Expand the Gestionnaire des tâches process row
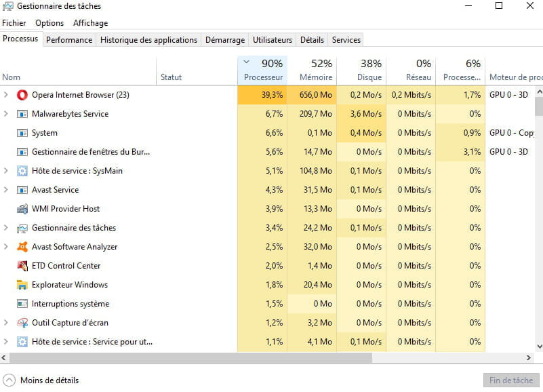Viewport: 543px width, 392px height. tap(5, 228)
